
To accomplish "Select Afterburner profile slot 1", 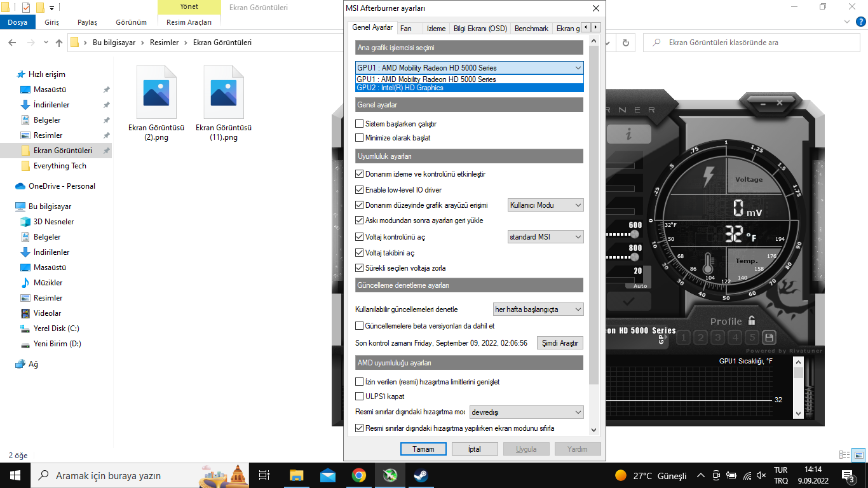I will pyautogui.click(x=683, y=337).
